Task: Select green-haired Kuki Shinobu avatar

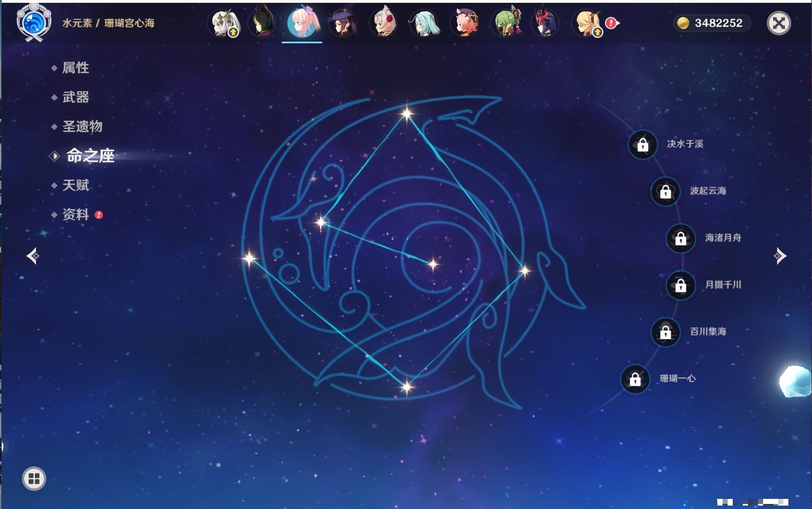Action: pos(507,23)
